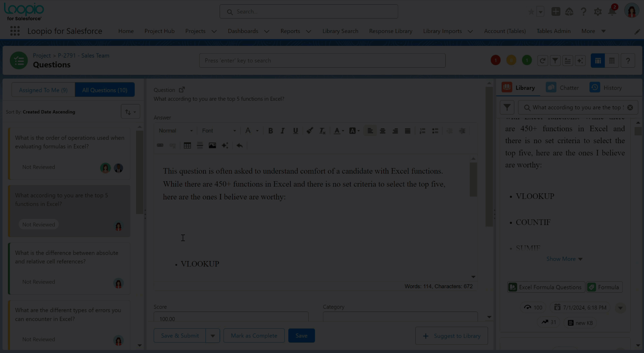
Task: Open Salesforce notifications bell
Action: pos(612,12)
